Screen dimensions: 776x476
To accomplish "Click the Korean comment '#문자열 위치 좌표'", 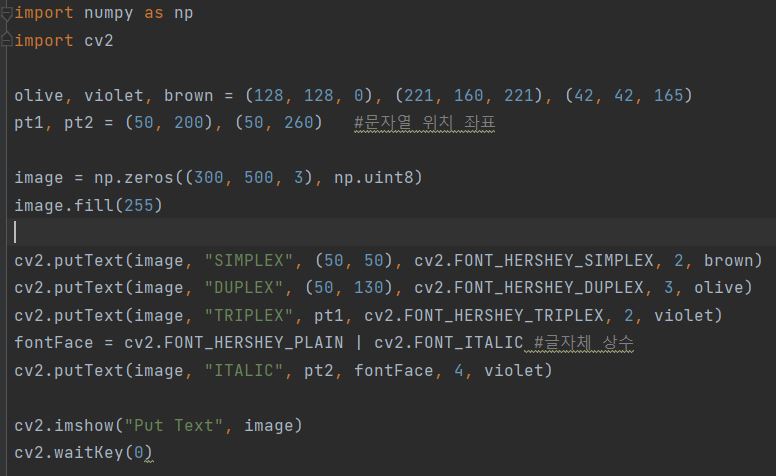I will (x=425, y=122).
